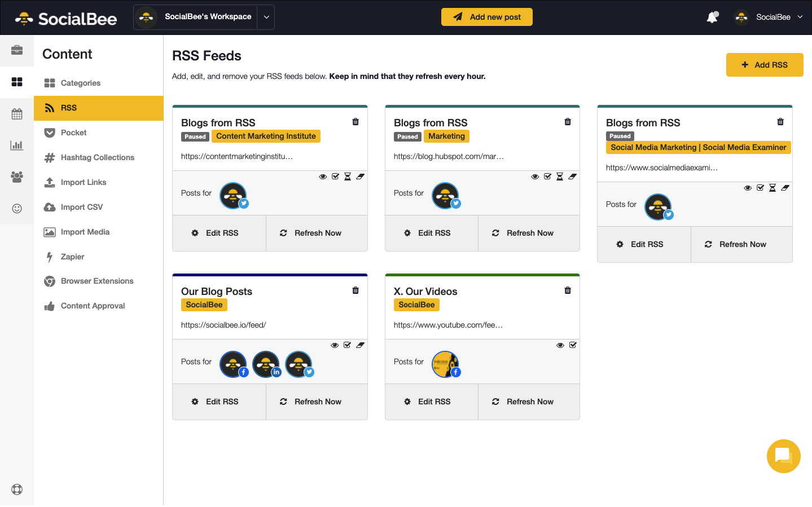812x507 pixels.
Task: Open the notifications bell
Action: pos(712,17)
